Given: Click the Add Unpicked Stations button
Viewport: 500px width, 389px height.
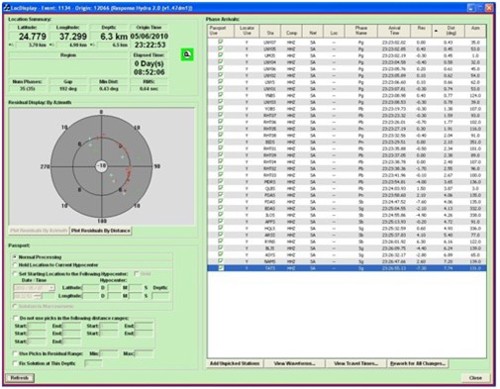Looking at the screenshot, I should point(235,363).
